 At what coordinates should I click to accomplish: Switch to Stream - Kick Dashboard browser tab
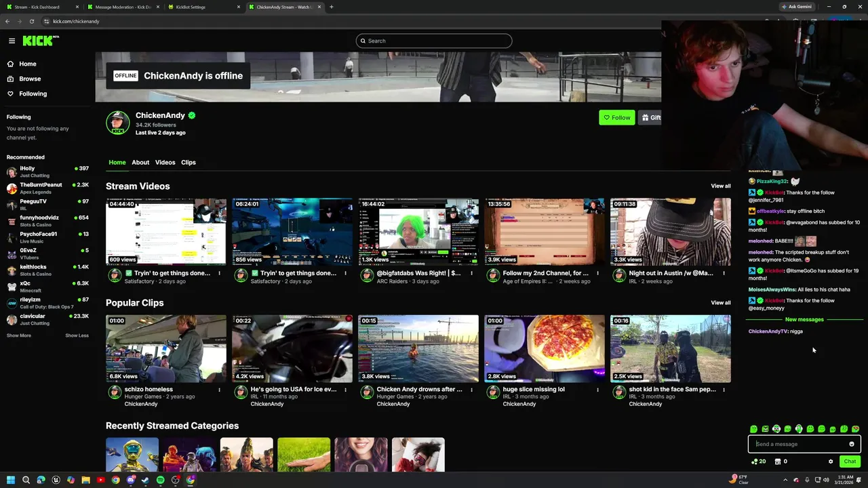[41, 7]
